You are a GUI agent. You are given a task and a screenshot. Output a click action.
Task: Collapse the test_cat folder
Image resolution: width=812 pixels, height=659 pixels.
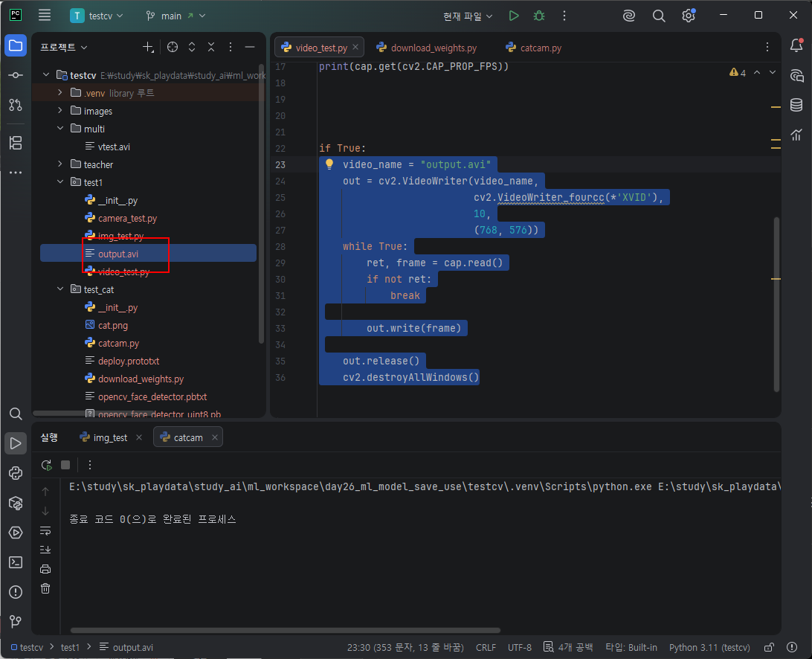[x=60, y=289]
